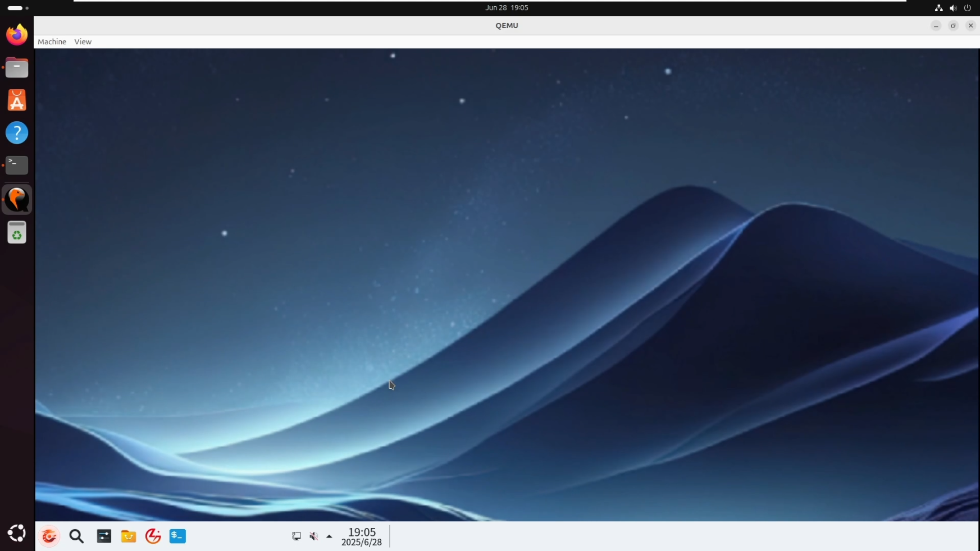Open the guest yellow folder app store icon
980x551 pixels.
(x=129, y=536)
